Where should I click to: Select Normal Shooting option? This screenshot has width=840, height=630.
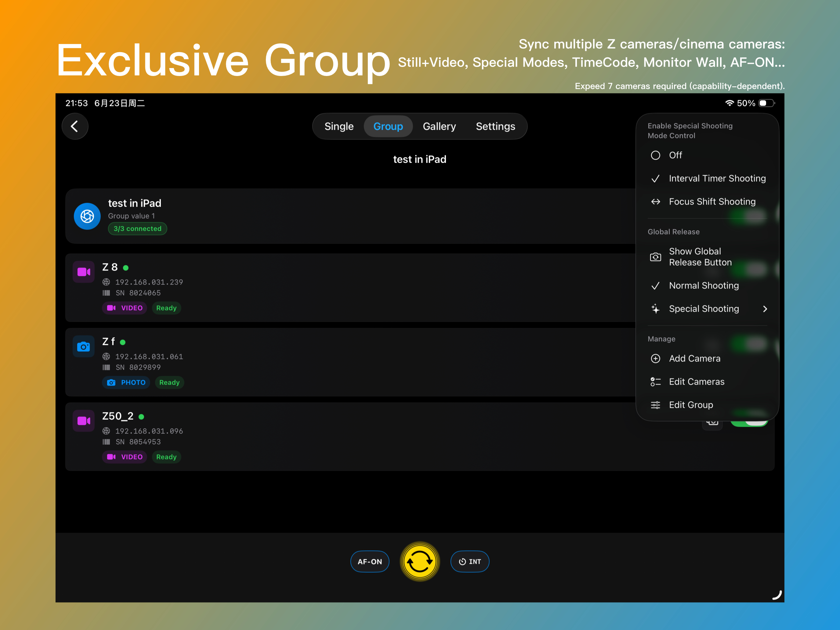(x=708, y=286)
